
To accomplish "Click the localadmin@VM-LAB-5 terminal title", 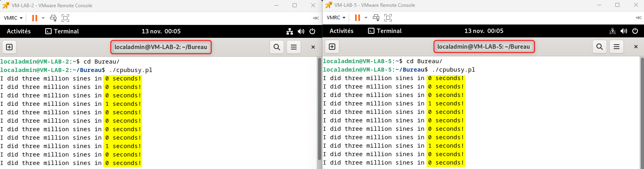I will pyautogui.click(x=483, y=47).
